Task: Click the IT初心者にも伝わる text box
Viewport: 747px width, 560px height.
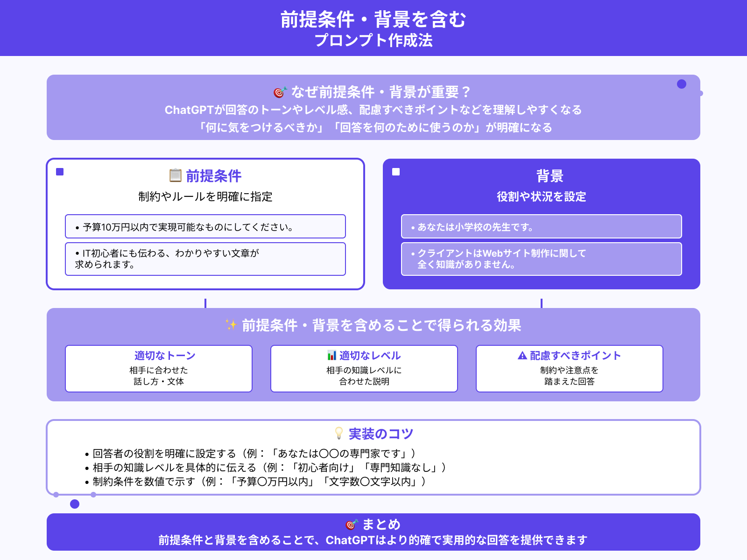Action: (204, 259)
